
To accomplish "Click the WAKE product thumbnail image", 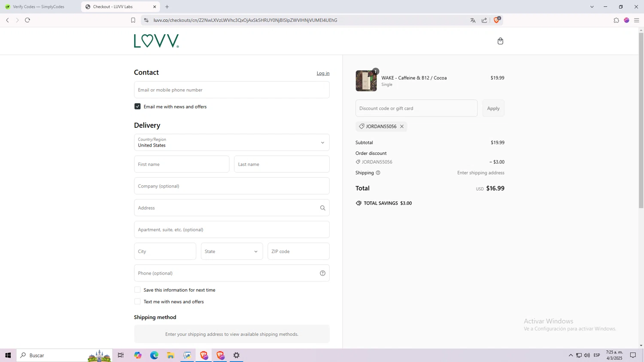I will click(366, 81).
